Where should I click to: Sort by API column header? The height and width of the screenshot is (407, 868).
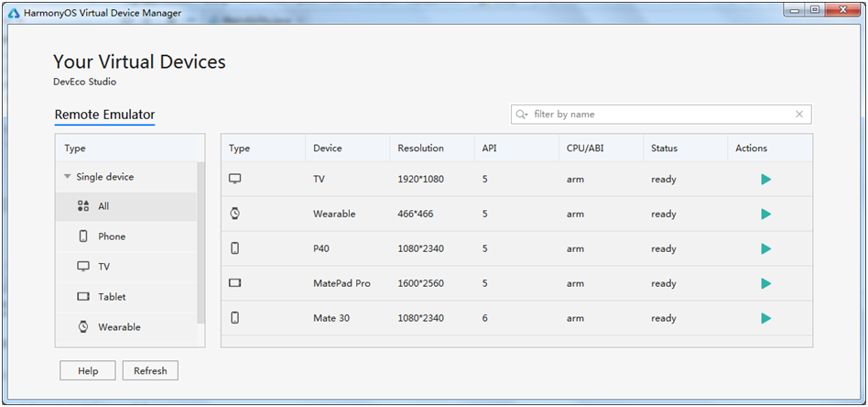click(x=516, y=148)
